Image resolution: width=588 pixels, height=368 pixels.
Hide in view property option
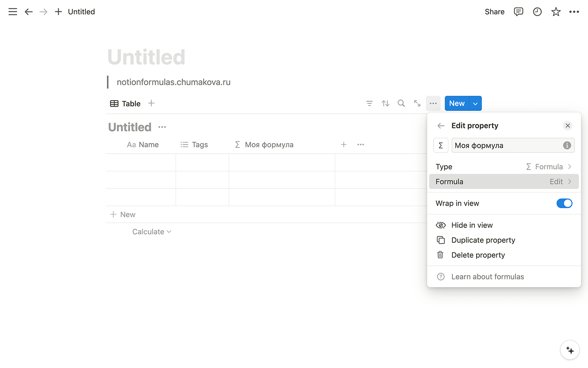(x=504, y=225)
